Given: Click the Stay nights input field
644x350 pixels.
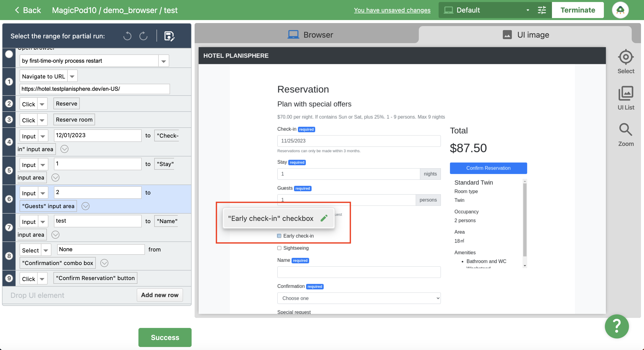Looking at the screenshot, I should [x=349, y=174].
